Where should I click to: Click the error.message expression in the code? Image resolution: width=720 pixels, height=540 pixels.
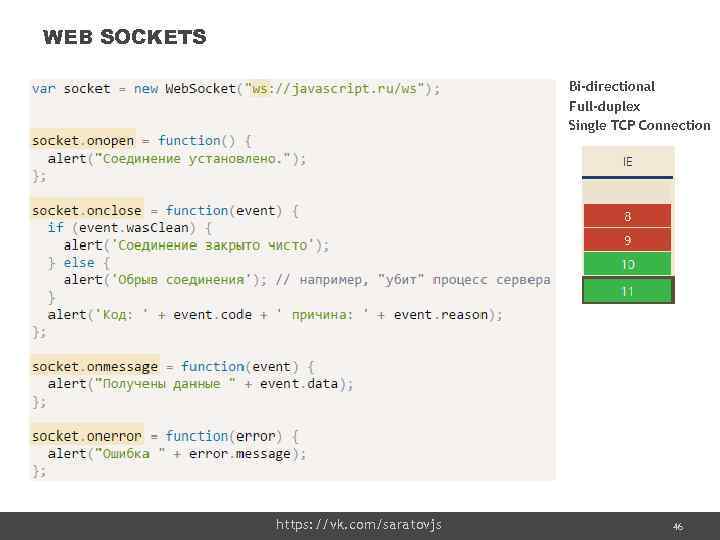point(248,454)
